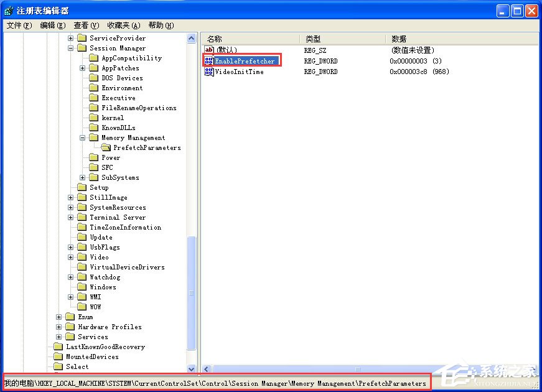
Task: Click the VideoInitTime REG_DWORD icon
Action: click(208, 72)
